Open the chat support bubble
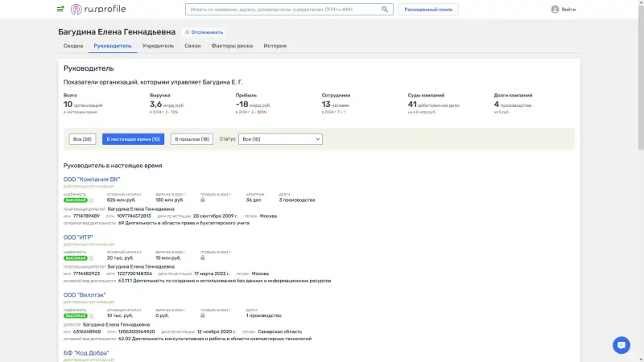 coord(621,344)
